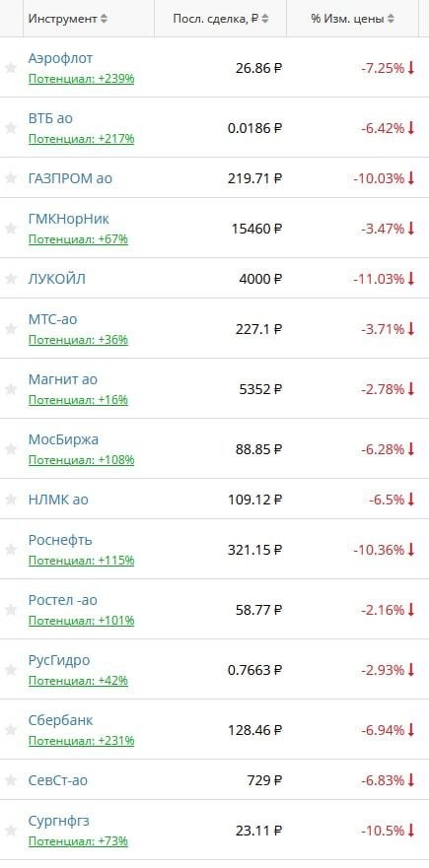Sort by % Изм. цены column

point(353,19)
